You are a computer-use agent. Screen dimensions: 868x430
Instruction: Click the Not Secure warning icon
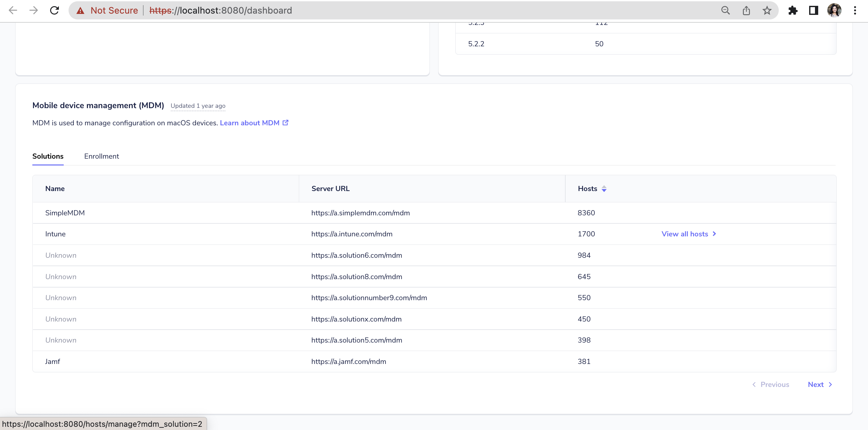click(x=80, y=10)
